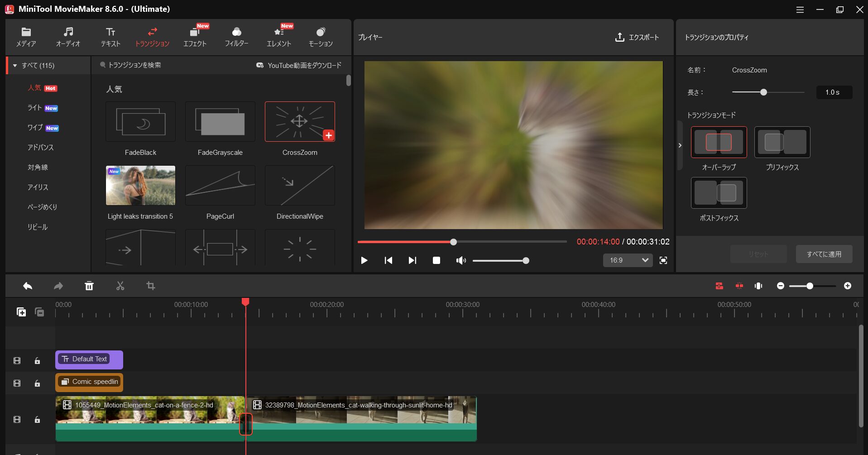This screenshot has height=455, width=868.
Task: Adjust the transition 長さ slider handle
Action: pos(764,92)
